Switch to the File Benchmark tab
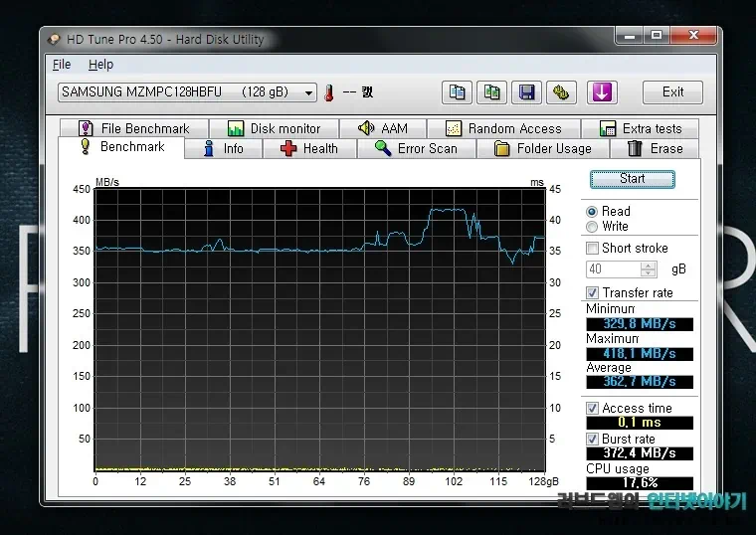Viewport: 756px width, 535px height. click(x=134, y=128)
